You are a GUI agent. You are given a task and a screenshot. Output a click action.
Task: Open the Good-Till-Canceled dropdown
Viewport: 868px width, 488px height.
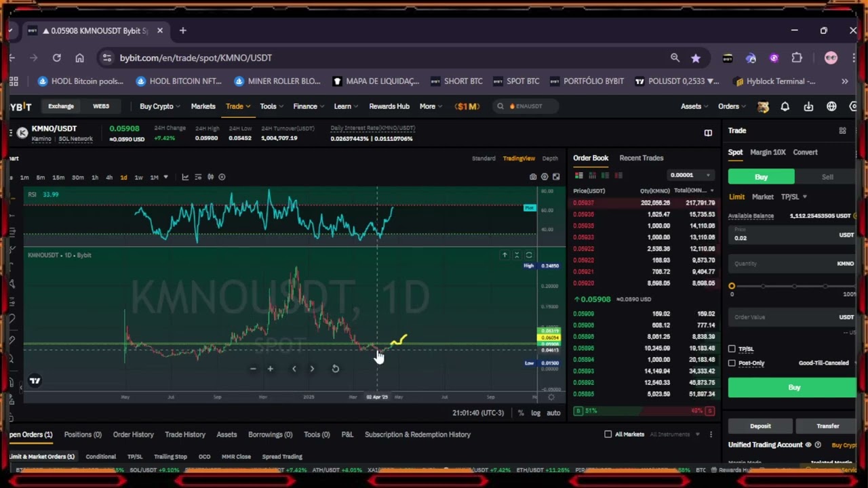tap(827, 363)
